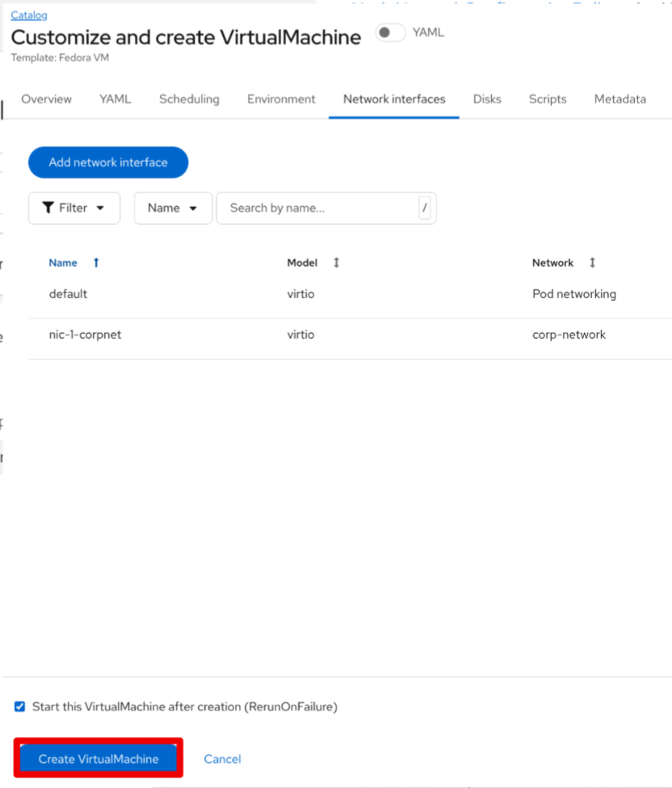This screenshot has width=672, height=788.
Task: Click the Network column sort icon
Action: tap(592, 263)
